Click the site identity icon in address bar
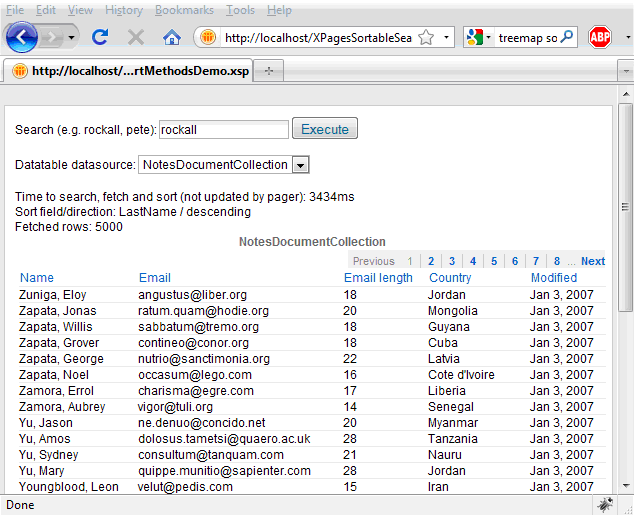Screen dimensions: 634x516 tap(208, 38)
